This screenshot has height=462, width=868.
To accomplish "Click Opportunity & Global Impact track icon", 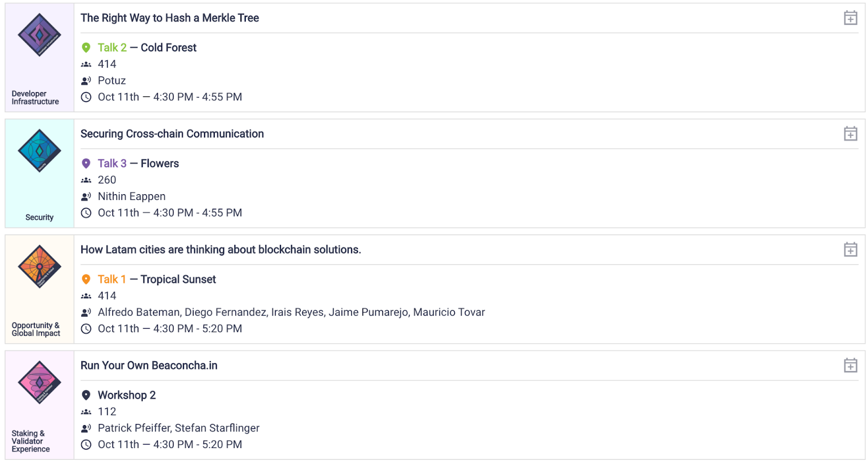I will click(x=40, y=266).
